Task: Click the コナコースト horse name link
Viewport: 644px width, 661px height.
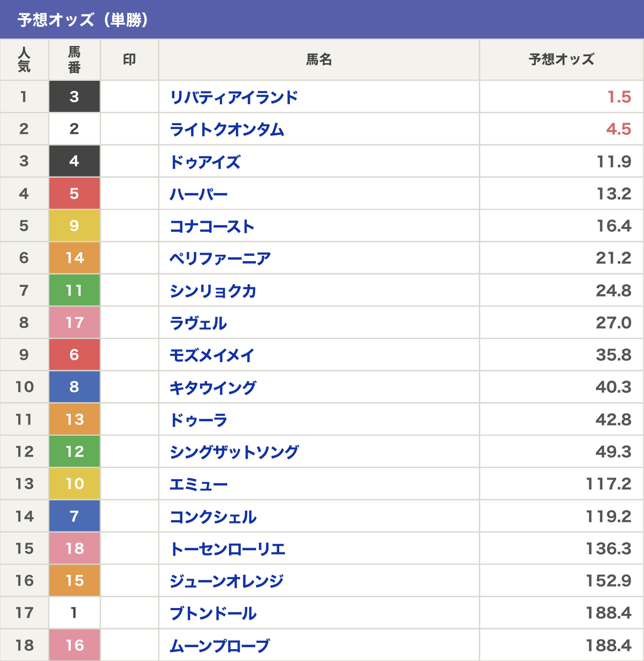Action: tap(212, 226)
